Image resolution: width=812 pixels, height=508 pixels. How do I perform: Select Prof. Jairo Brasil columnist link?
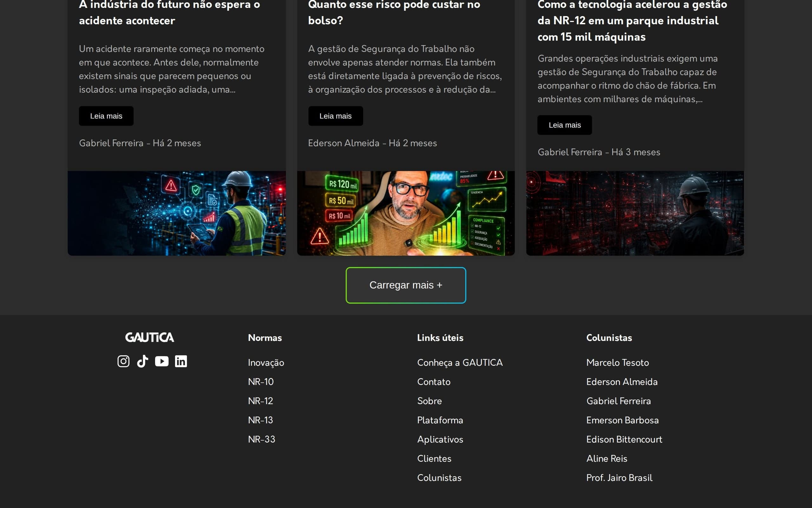coord(619,478)
